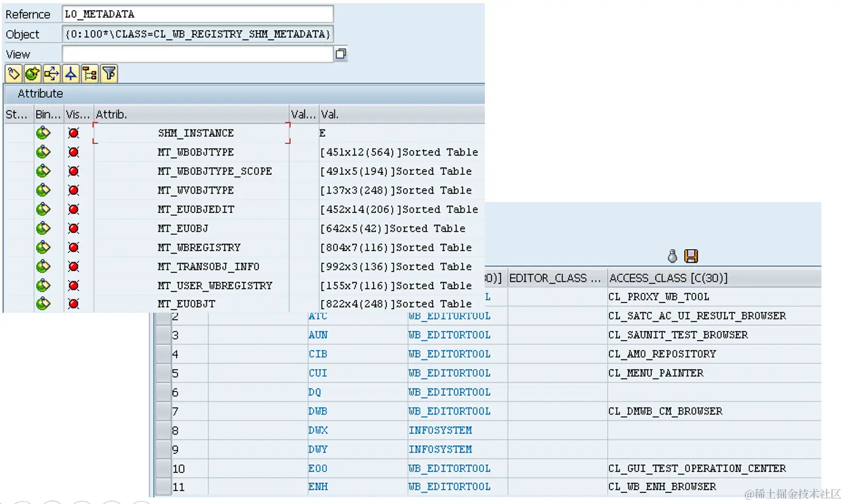Click the tag icon in the attribute toolbar
The height and width of the screenshot is (504, 845).
(x=13, y=74)
